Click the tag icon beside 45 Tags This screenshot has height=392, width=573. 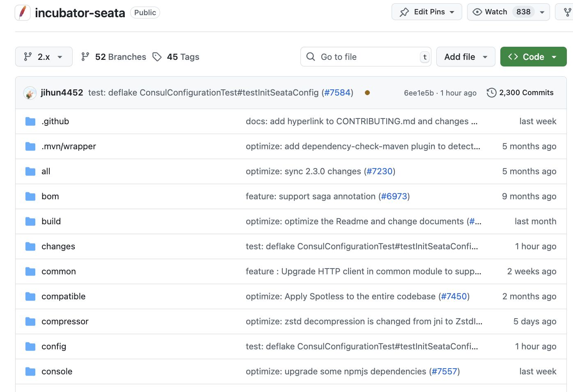157,57
